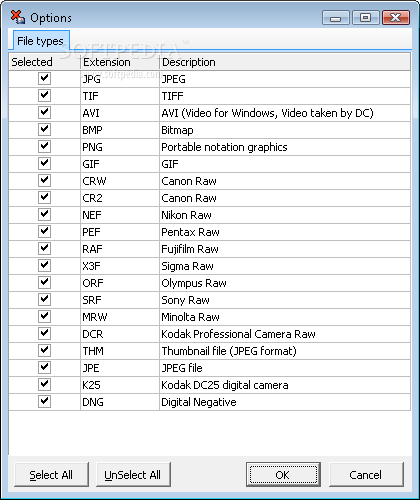The image size is (420, 500).
Task: Click the Olympus Raw description
Action: pyautogui.click(x=194, y=283)
